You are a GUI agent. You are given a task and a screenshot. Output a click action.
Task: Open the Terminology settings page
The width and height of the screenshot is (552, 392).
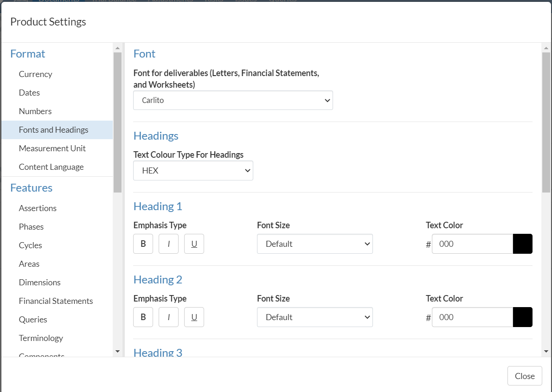[x=41, y=338]
